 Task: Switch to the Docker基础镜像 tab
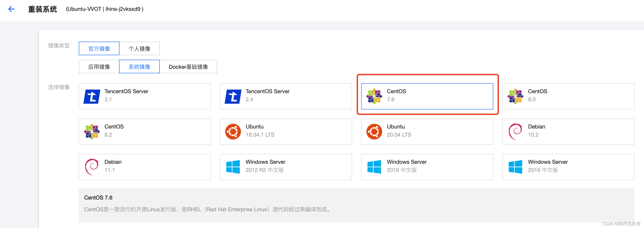(188, 66)
